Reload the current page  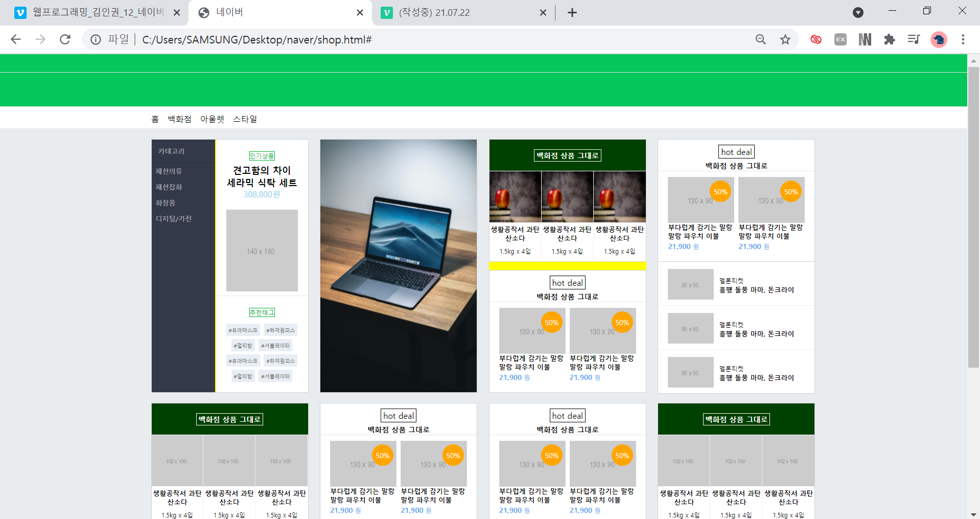(65, 39)
